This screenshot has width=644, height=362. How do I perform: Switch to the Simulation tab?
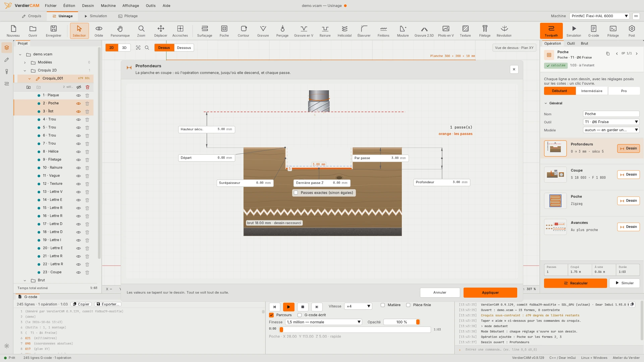coord(95,16)
